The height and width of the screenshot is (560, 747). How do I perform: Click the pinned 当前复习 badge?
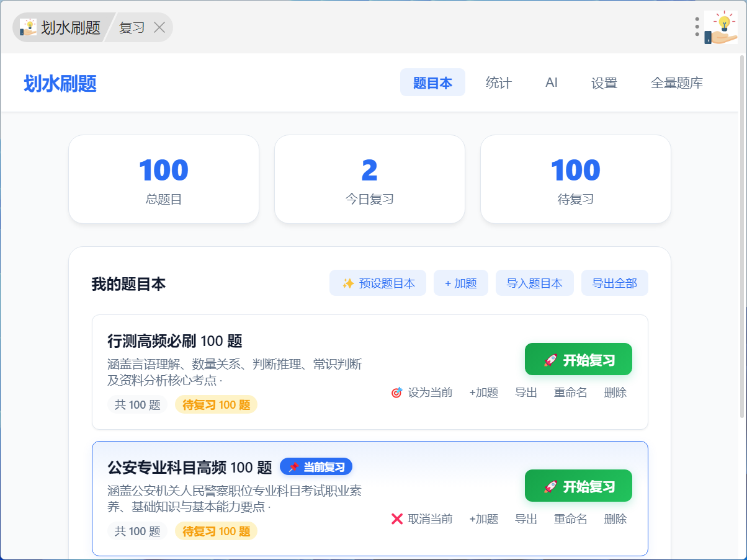pos(316,466)
